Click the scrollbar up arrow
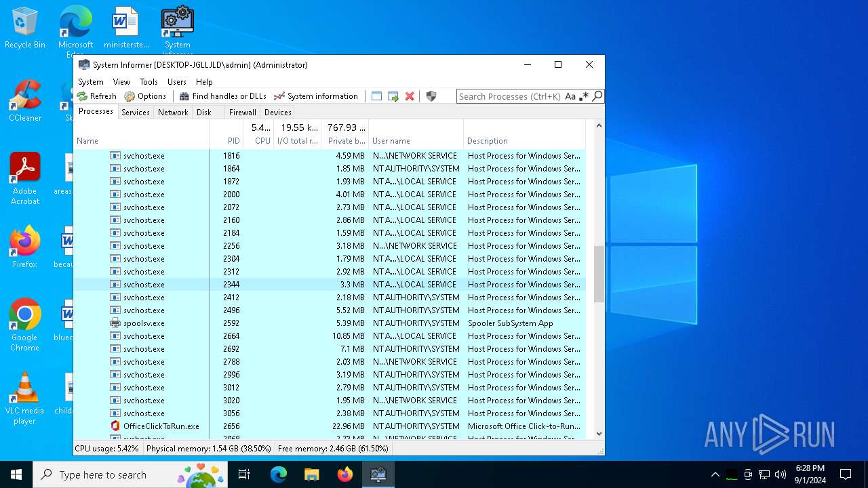868x488 pixels. 599,126
